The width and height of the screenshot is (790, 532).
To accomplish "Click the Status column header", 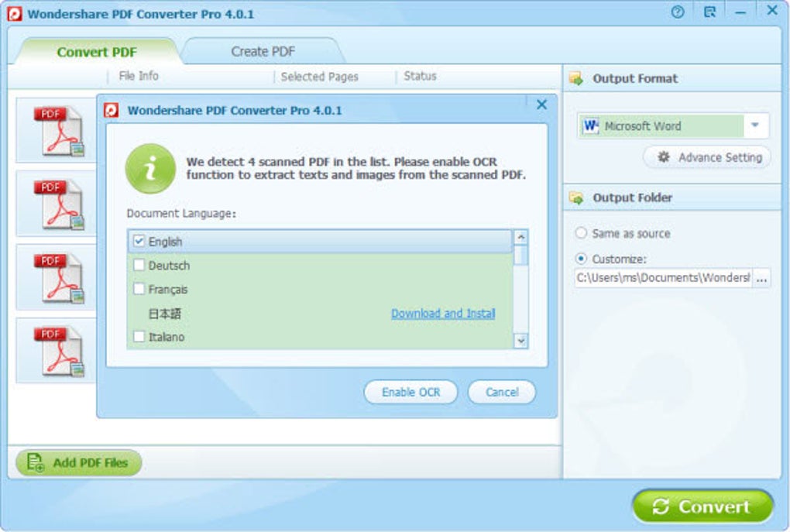I will point(420,76).
